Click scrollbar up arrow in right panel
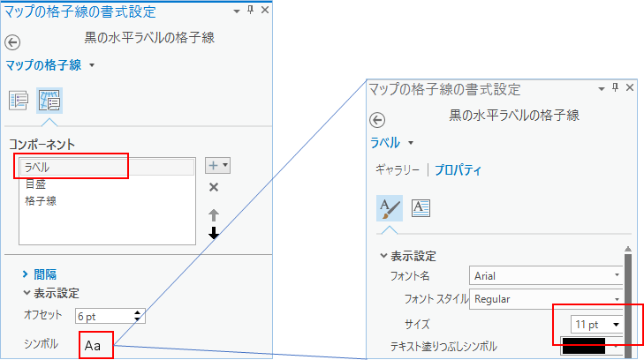Image resolution: width=644 pixels, height=360 pixels. [628, 249]
